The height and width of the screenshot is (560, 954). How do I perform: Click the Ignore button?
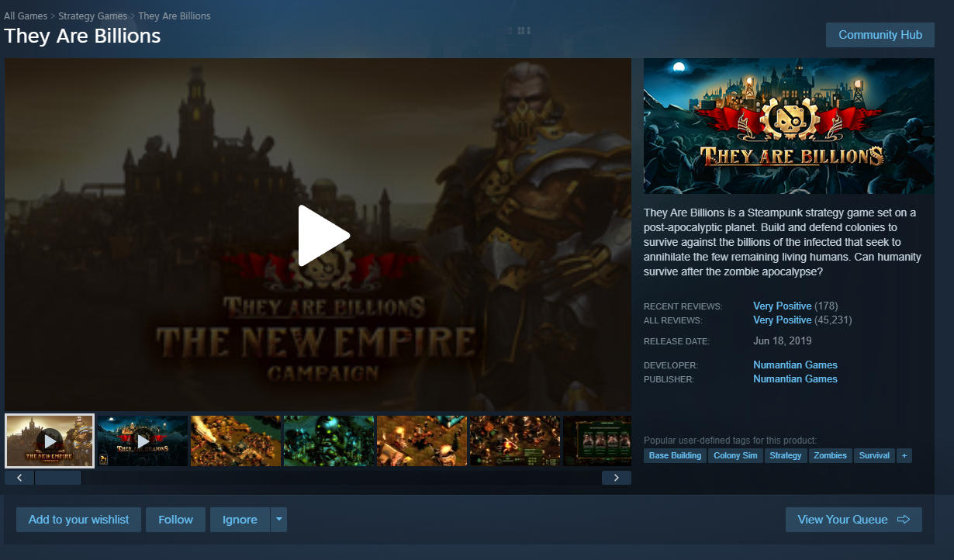tap(240, 520)
